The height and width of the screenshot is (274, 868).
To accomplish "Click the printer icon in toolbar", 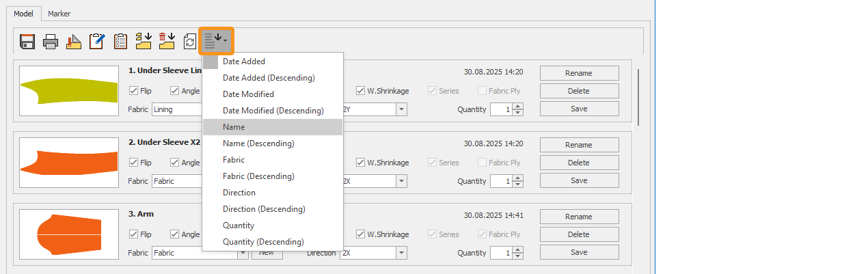I will tap(51, 42).
